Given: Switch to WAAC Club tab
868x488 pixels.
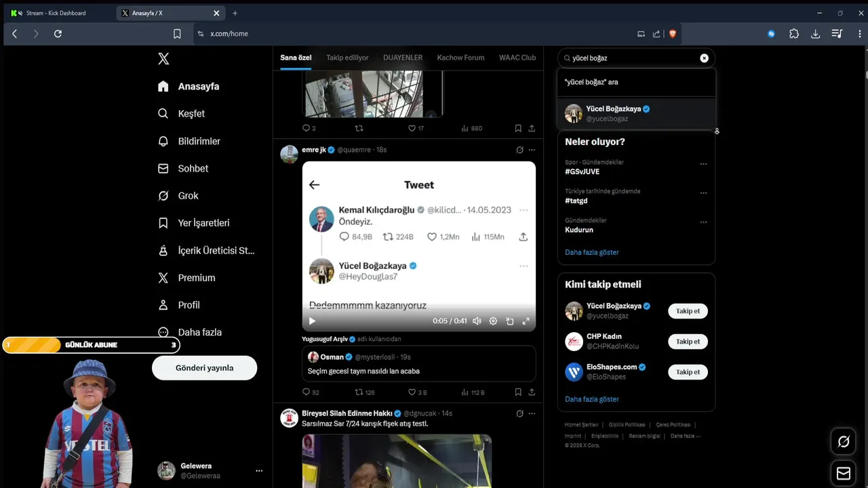Looking at the screenshot, I should (517, 58).
